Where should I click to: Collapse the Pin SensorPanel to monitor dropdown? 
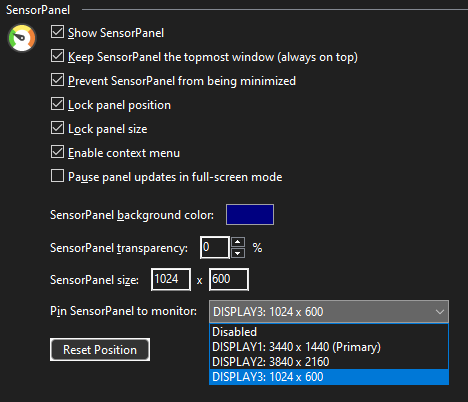(329, 312)
